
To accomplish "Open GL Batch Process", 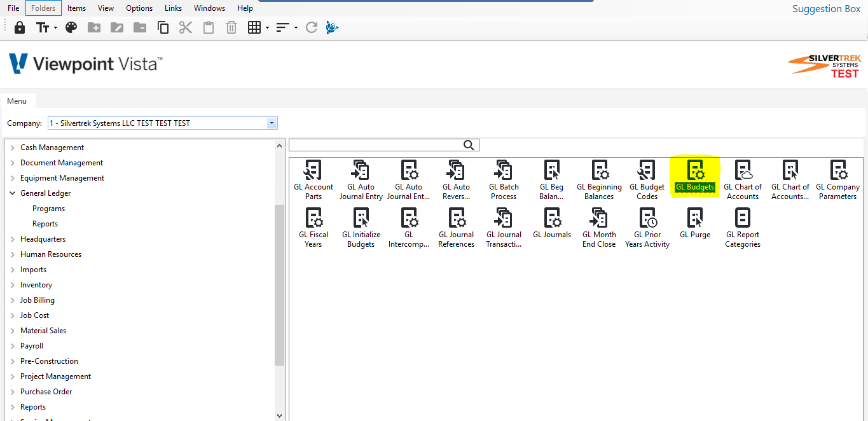I will pos(504,180).
